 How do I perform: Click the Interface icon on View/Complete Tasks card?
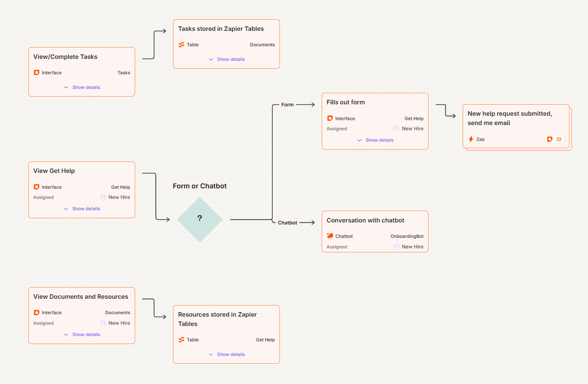pyautogui.click(x=37, y=72)
